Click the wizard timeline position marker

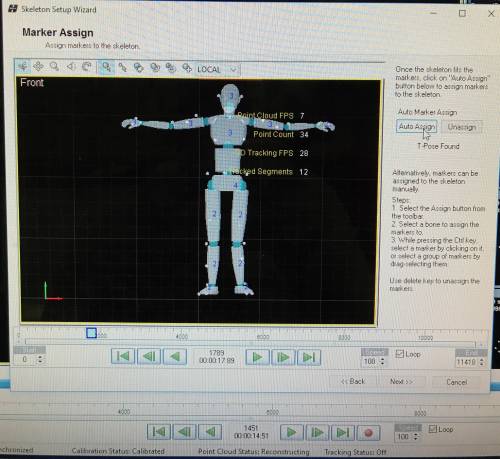(x=91, y=333)
